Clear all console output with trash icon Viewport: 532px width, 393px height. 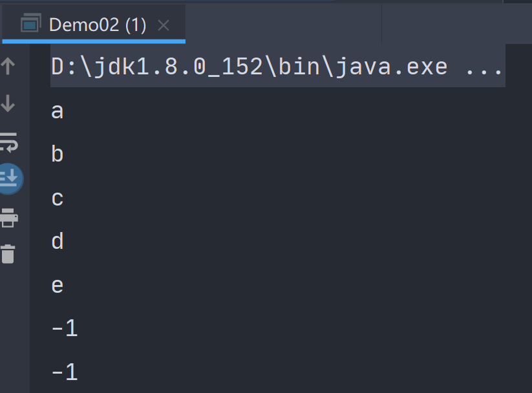[8, 253]
